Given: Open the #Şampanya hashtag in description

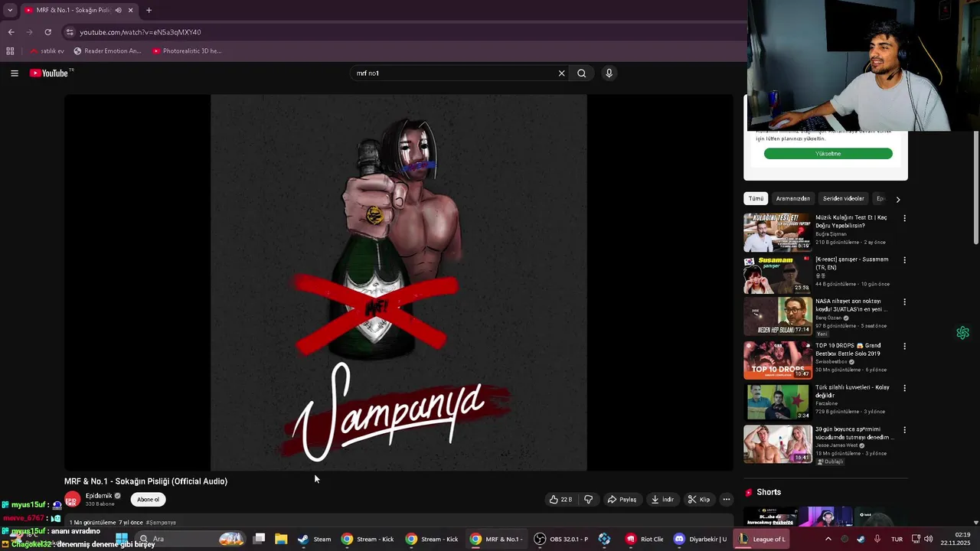Looking at the screenshot, I should [x=162, y=523].
